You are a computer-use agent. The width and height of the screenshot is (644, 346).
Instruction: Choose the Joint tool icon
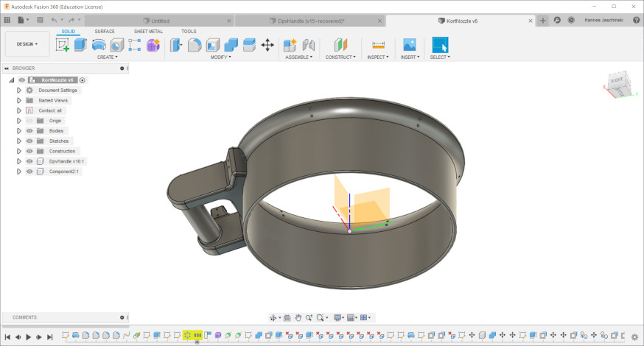[x=309, y=45]
